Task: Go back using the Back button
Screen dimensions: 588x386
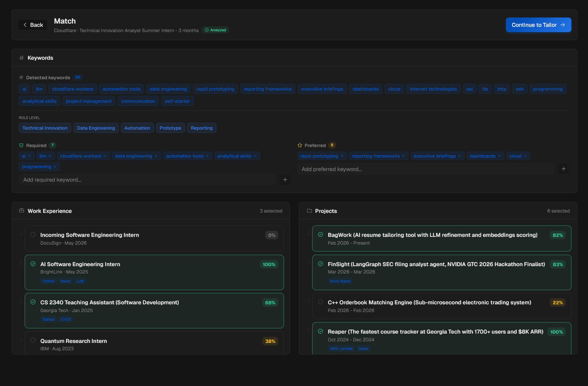Action: point(33,25)
